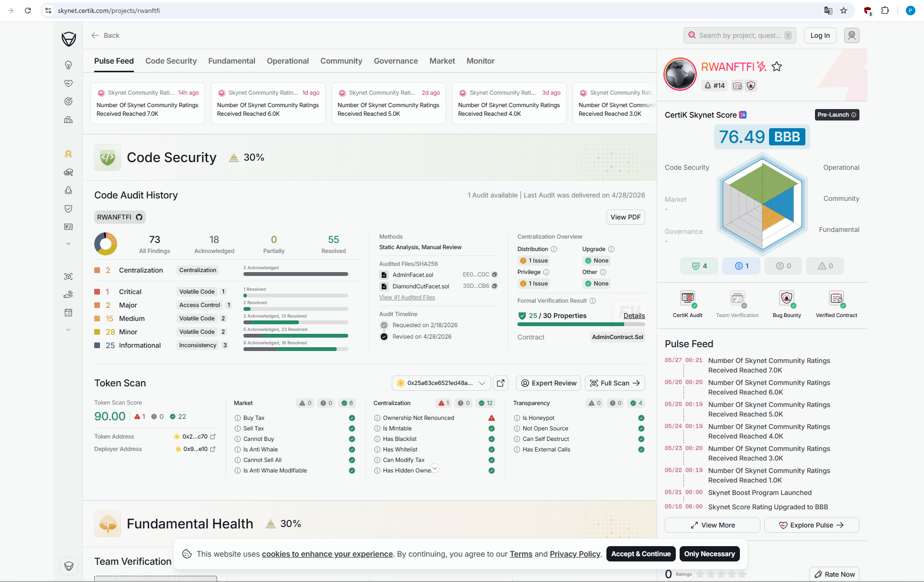
Task: Launch the Full Scan button
Action: [x=615, y=383]
